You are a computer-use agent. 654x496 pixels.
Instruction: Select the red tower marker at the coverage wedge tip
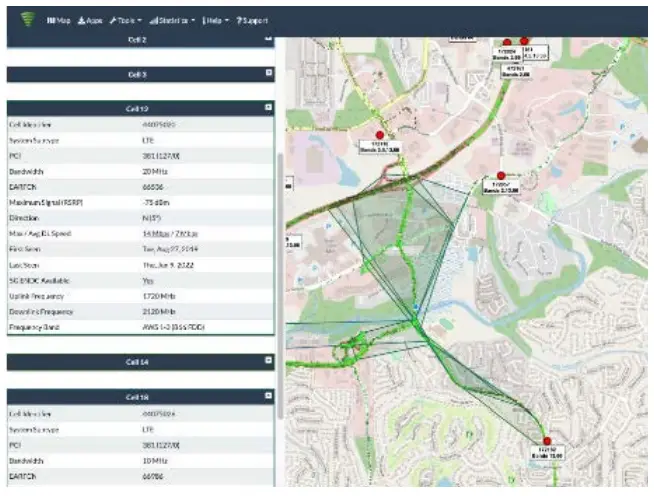click(x=547, y=441)
